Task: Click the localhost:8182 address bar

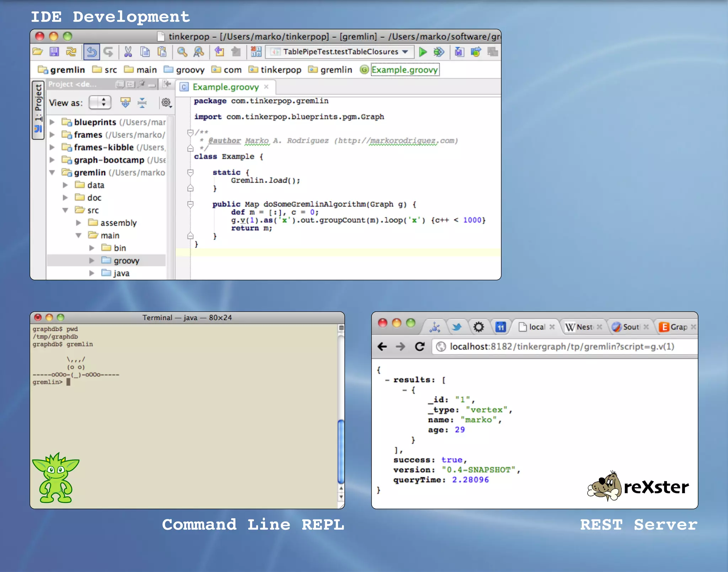Action: point(564,347)
